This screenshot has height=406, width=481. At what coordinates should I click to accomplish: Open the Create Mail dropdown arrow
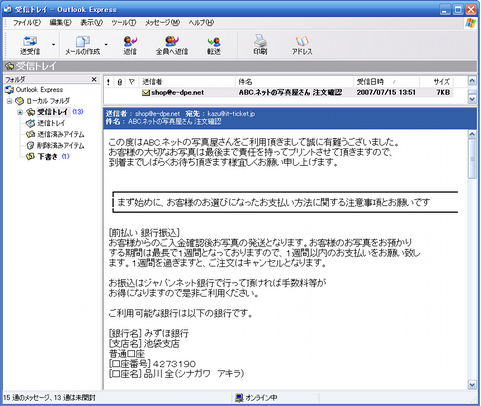pos(106,44)
